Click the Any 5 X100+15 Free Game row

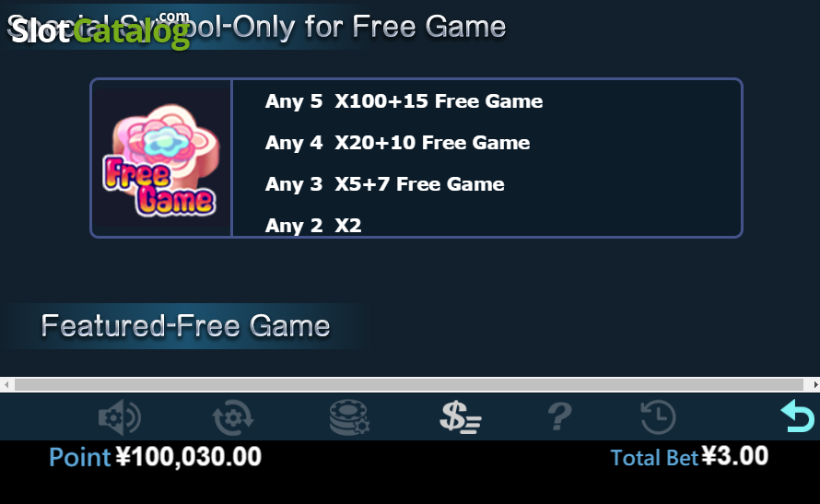tap(404, 101)
